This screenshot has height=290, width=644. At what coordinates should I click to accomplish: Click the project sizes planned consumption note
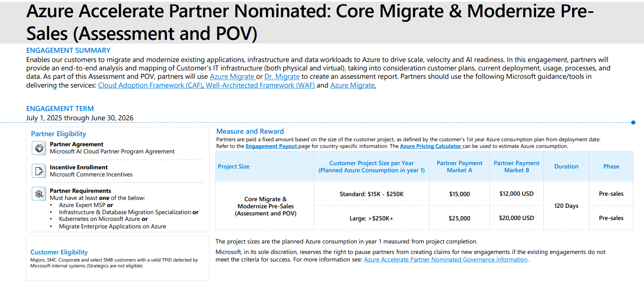point(346,242)
